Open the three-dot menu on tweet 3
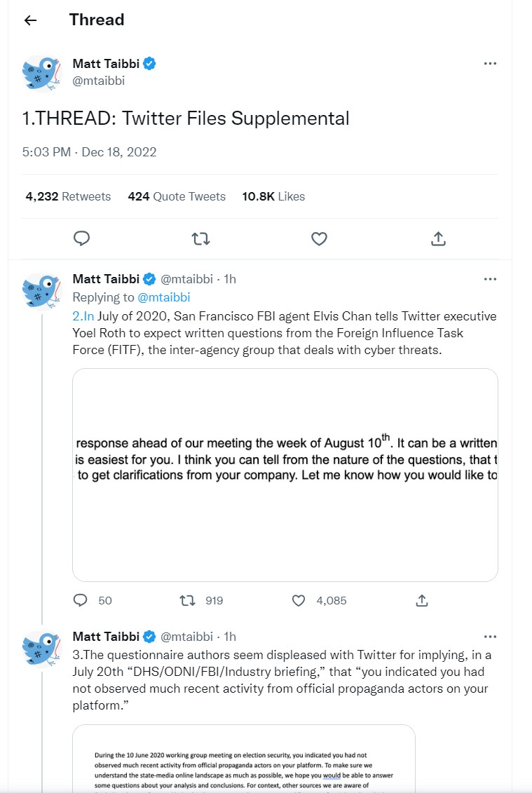Viewport: 532px width, 793px height. point(490,637)
